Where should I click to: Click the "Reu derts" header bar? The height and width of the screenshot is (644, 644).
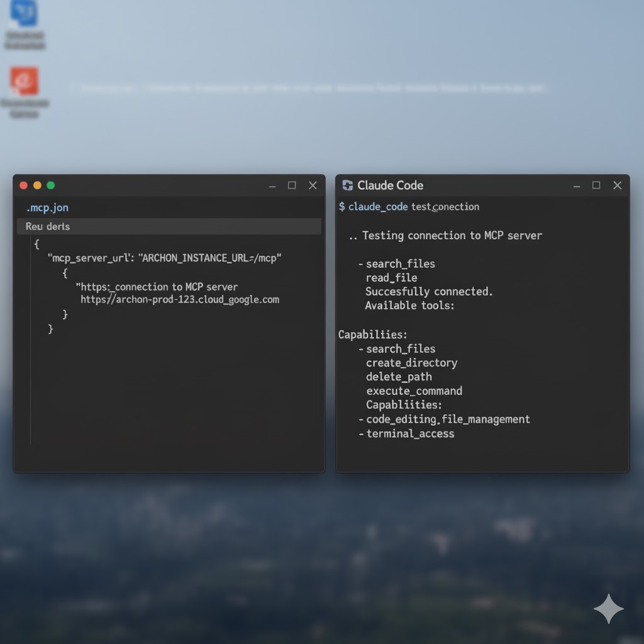point(169,226)
